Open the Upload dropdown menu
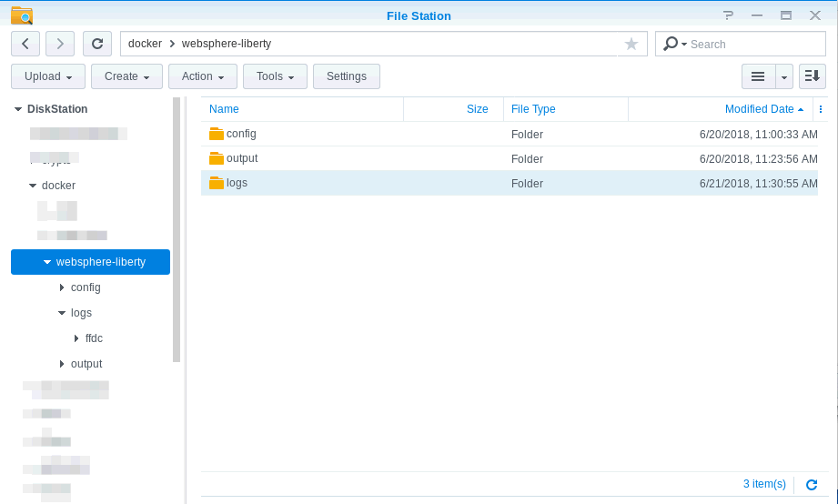 click(48, 76)
